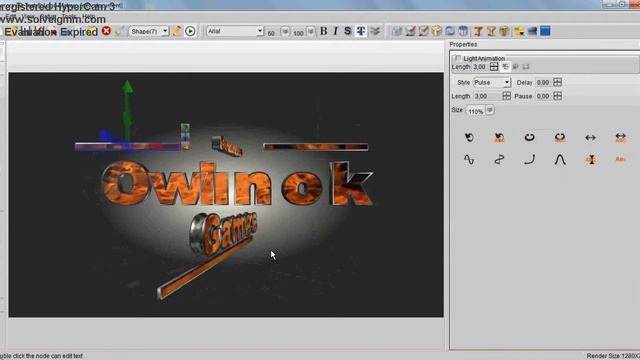Select the bell curve animation icon
The image size is (640, 360).
pyautogui.click(x=560, y=160)
